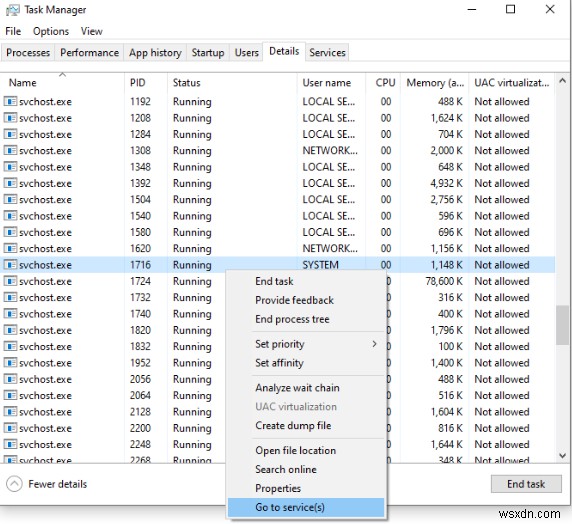Switch to the Performance tab

tap(89, 53)
